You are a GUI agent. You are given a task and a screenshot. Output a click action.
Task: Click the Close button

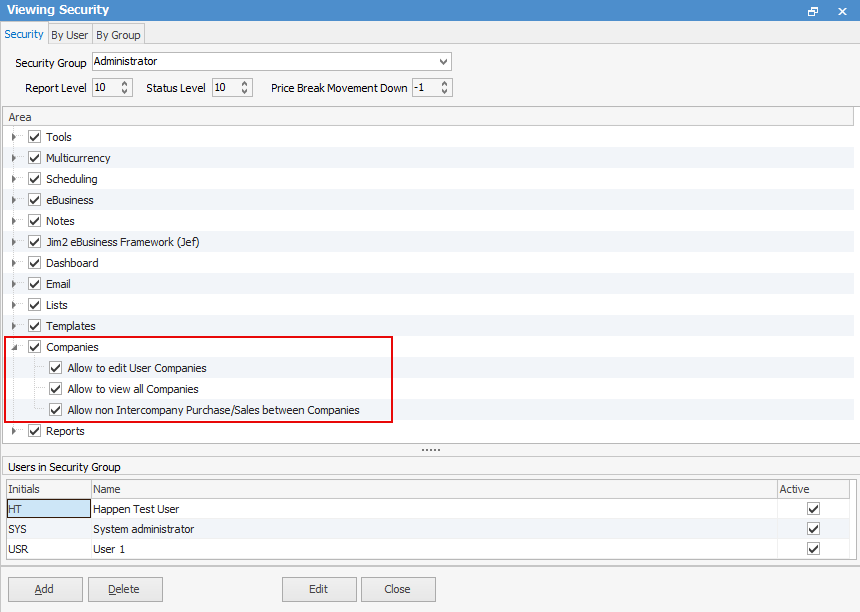coord(398,589)
